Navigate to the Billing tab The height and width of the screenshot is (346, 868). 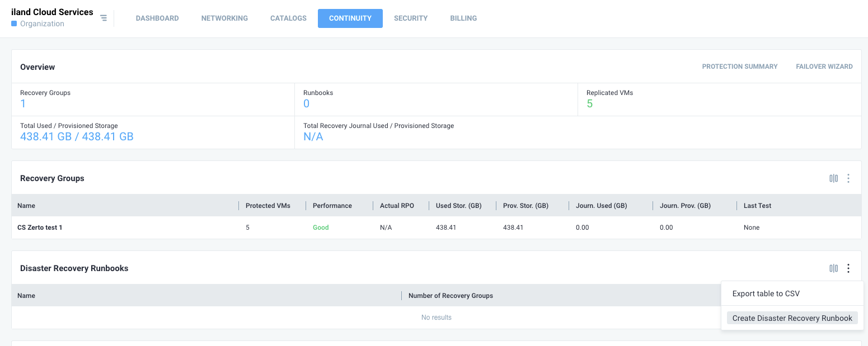click(463, 18)
